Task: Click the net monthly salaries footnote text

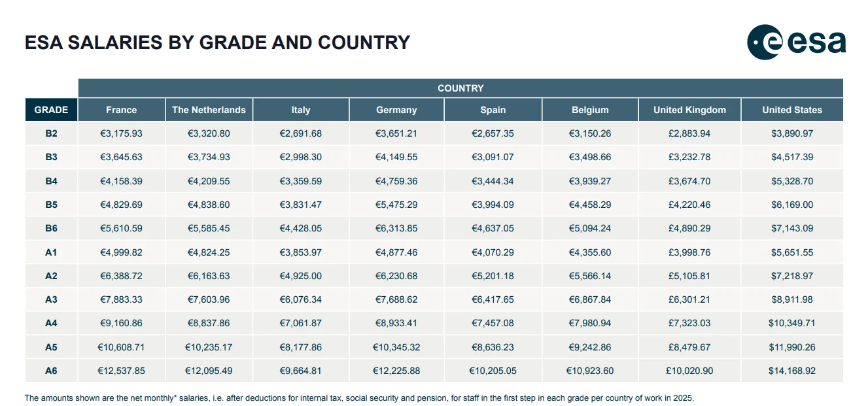Action: (359, 398)
